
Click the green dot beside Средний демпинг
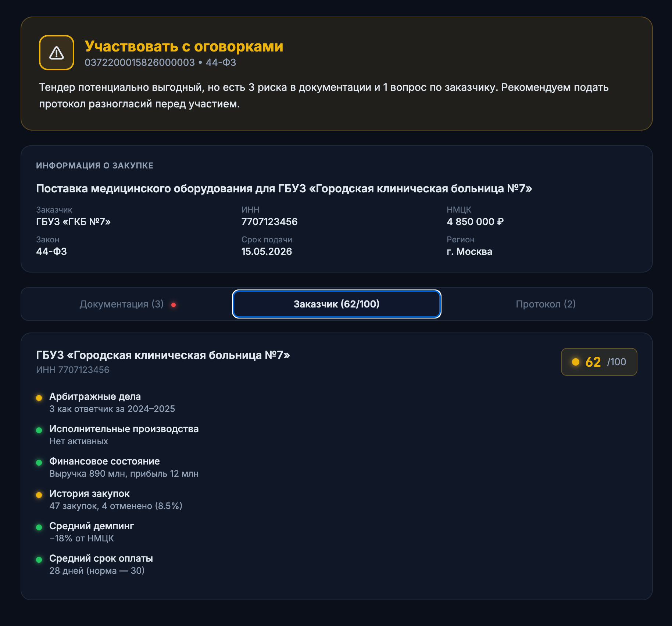(39, 527)
